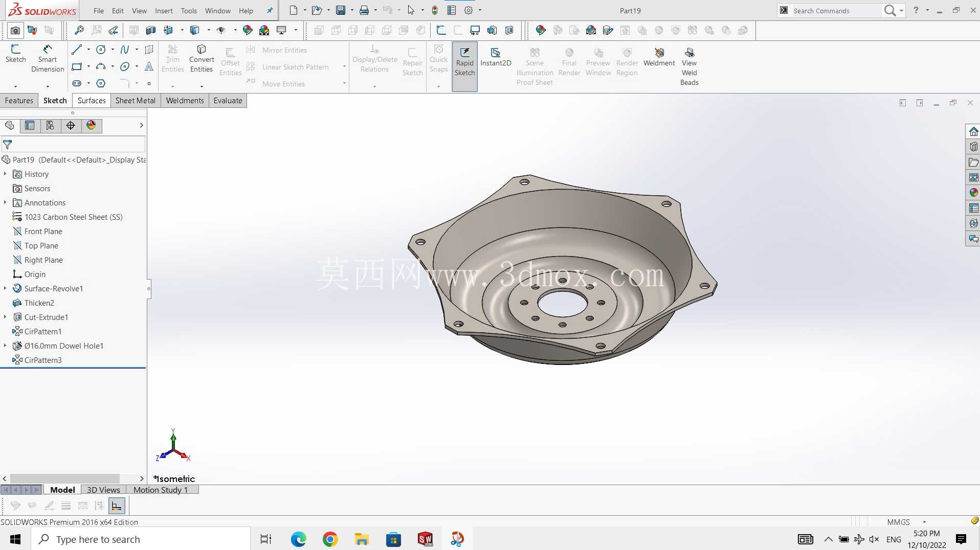Screen dimensions: 980x550
Task: Switch to the Evaluate tab
Action: point(228,101)
